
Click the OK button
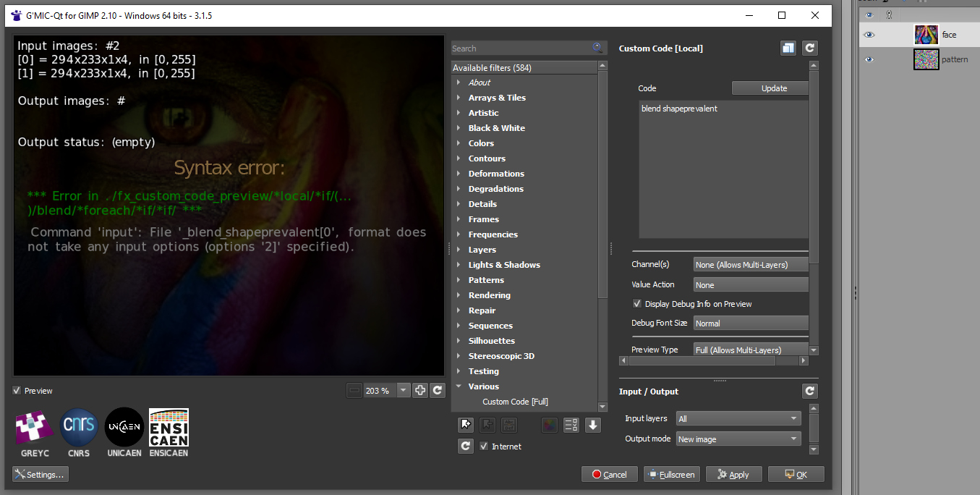click(796, 475)
